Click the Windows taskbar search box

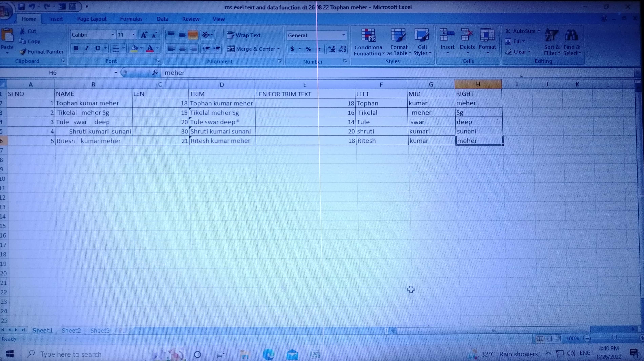[x=71, y=354]
